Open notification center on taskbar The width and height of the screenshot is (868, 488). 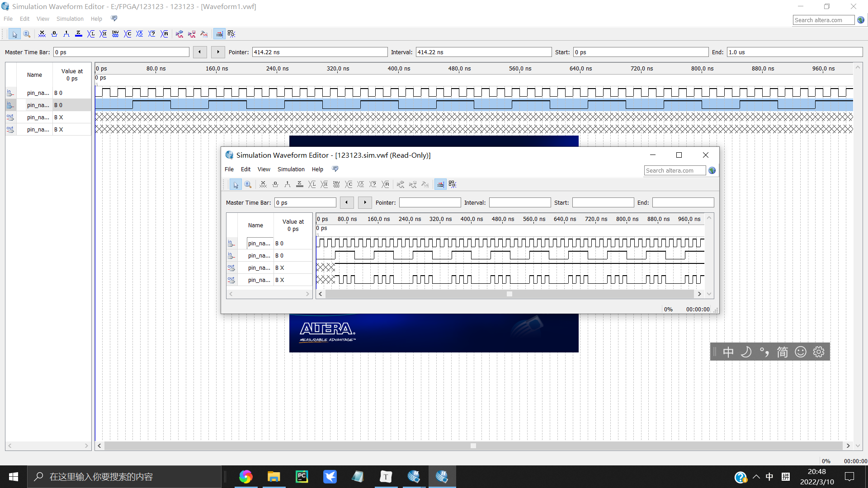(x=849, y=477)
